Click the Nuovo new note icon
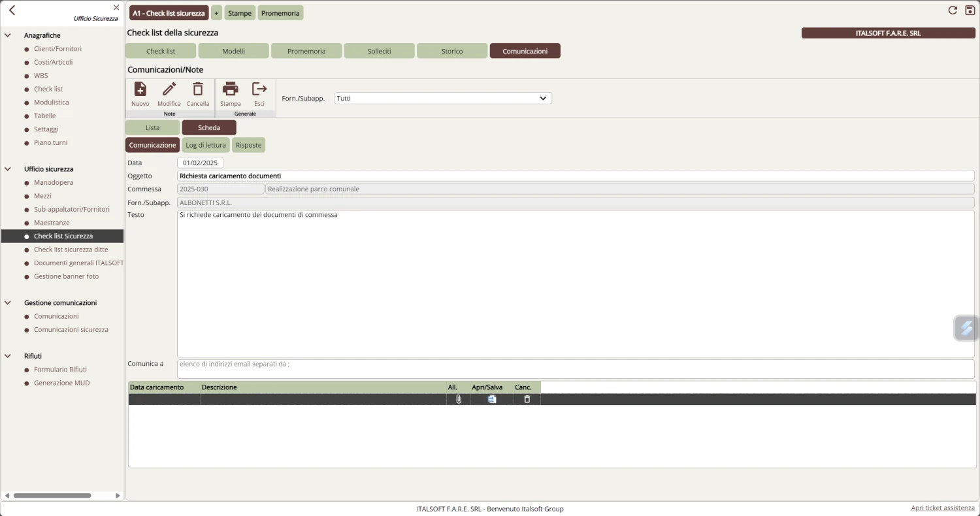The width and height of the screenshot is (980, 516). point(140,89)
